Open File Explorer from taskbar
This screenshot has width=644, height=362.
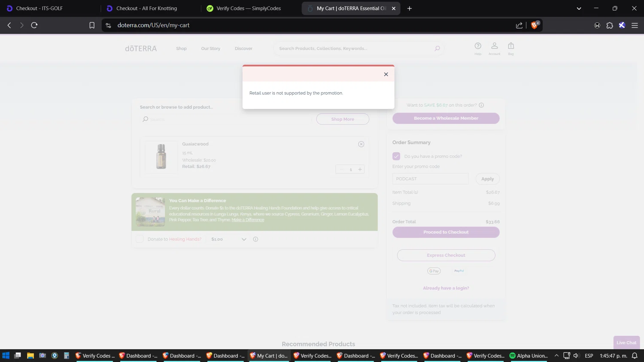pyautogui.click(x=30, y=356)
